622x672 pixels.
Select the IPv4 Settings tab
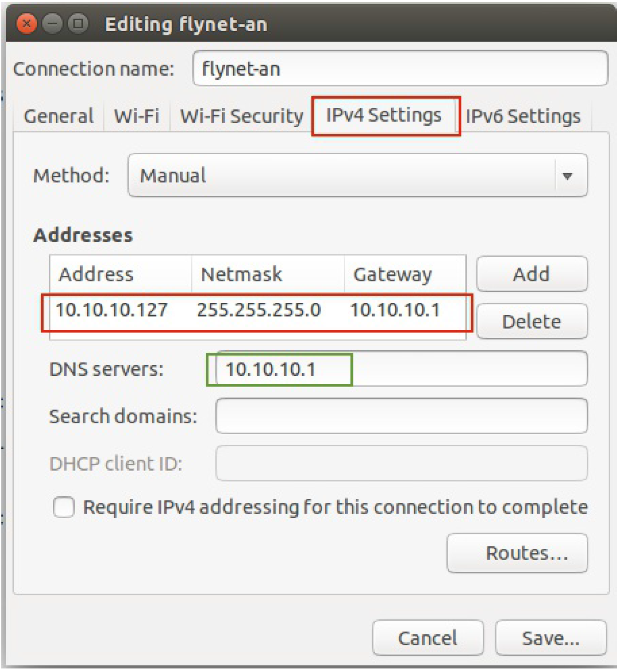[x=384, y=115]
